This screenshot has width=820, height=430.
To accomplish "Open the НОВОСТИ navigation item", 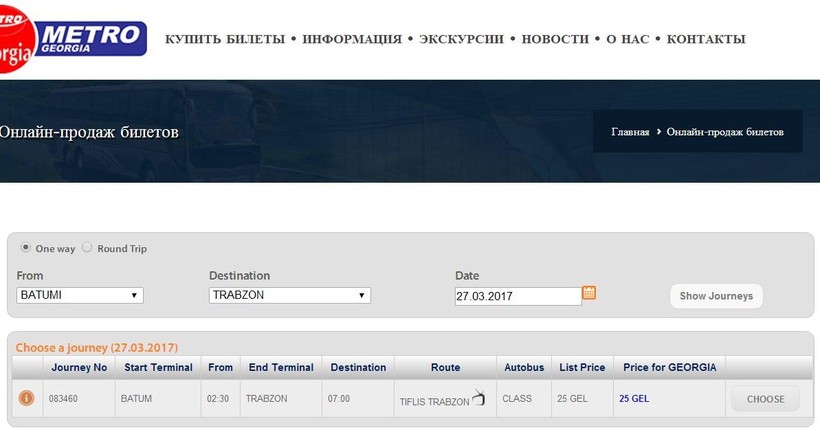I will 555,39.
